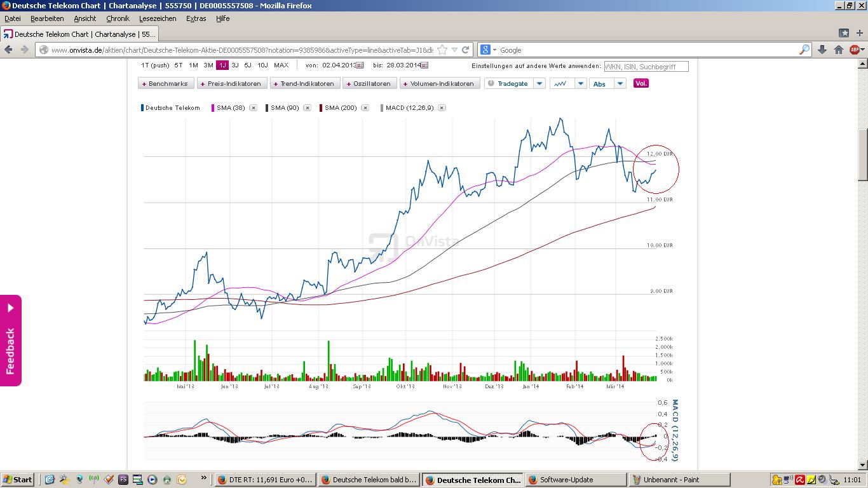Expand hidden quick launch icons chevron
This screenshot has height=488, width=868.
[204, 478]
